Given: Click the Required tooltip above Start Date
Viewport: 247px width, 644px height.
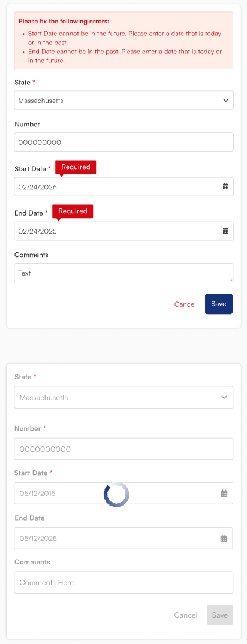Looking at the screenshot, I should point(76,168).
